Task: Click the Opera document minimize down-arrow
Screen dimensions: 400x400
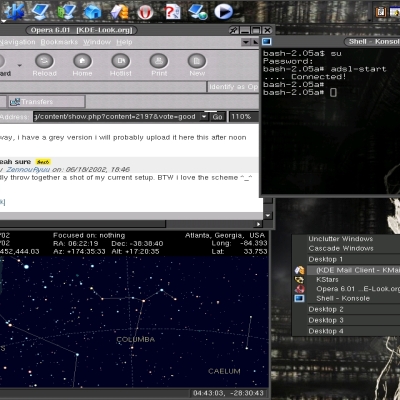Action: [246, 42]
